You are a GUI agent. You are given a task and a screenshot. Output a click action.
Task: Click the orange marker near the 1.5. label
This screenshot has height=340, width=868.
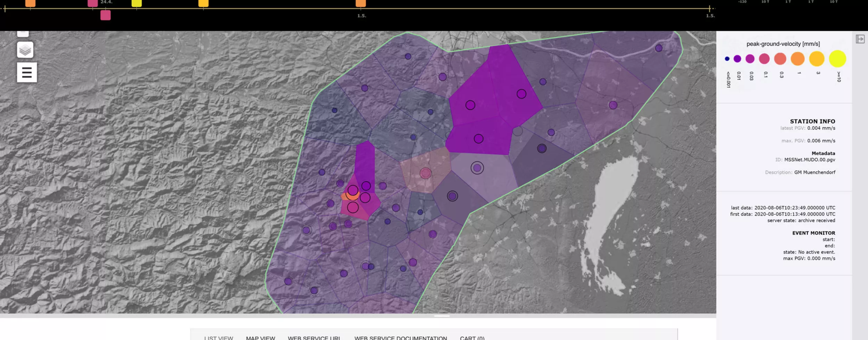pos(361,3)
